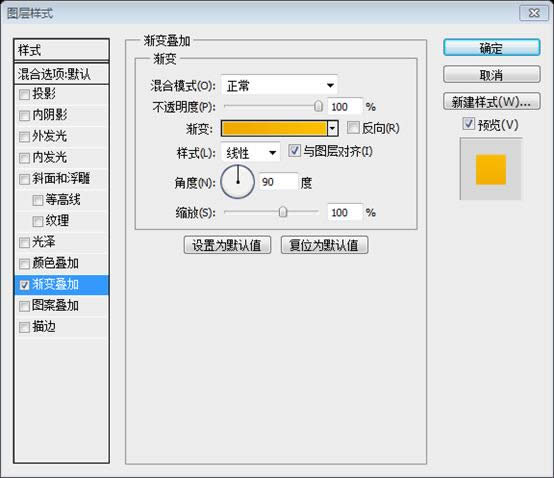This screenshot has height=478, width=554.
Task: Click the angle dial control
Action: pos(237,182)
